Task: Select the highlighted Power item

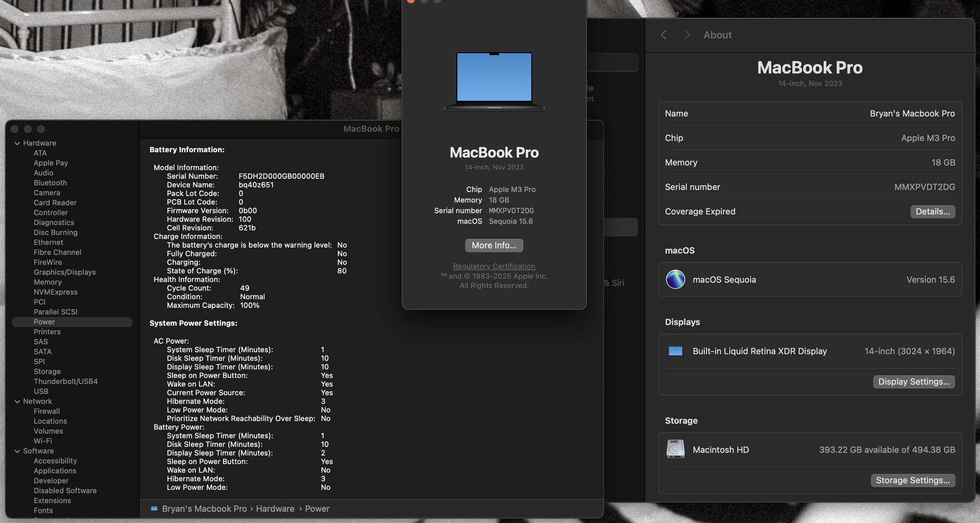Action: point(72,322)
